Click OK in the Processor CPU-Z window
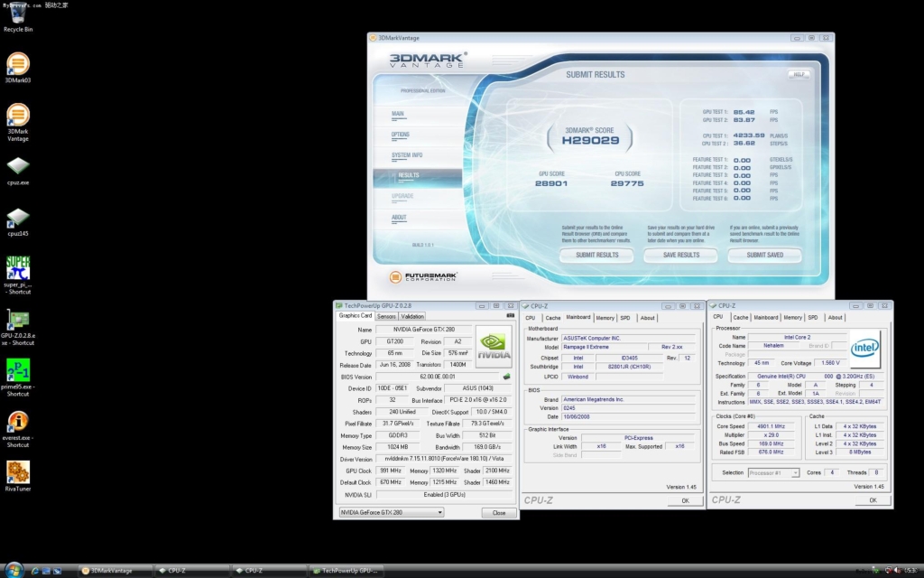The width and height of the screenshot is (924, 578). coord(873,500)
